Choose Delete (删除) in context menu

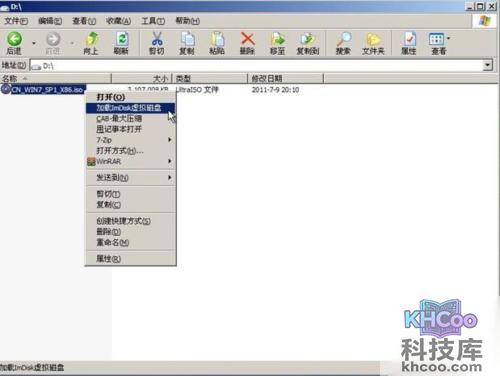(x=130, y=232)
